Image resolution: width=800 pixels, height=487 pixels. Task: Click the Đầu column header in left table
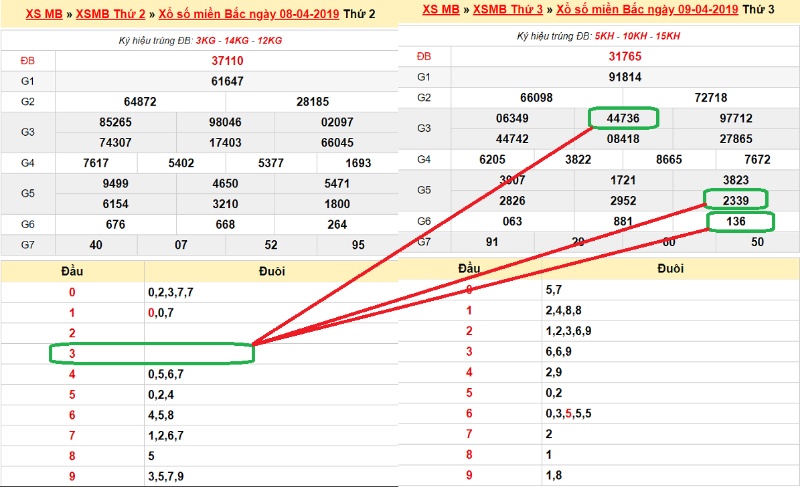(x=72, y=270)
